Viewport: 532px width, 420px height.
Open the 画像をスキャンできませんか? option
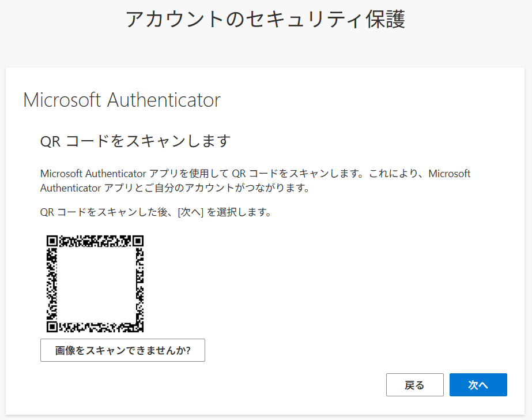pos(123,350)
